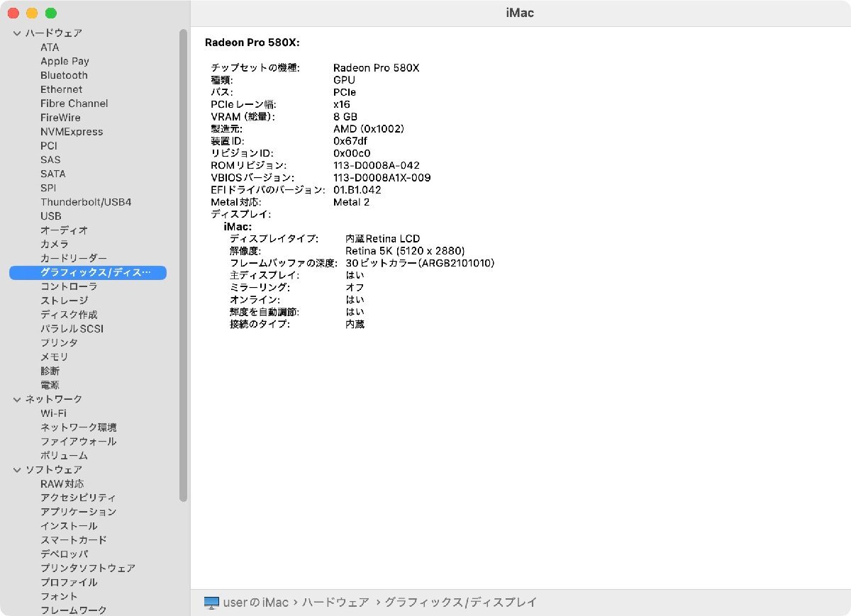
Task: Click the 'Metal 2' value
Action: [x=352, y=202]
